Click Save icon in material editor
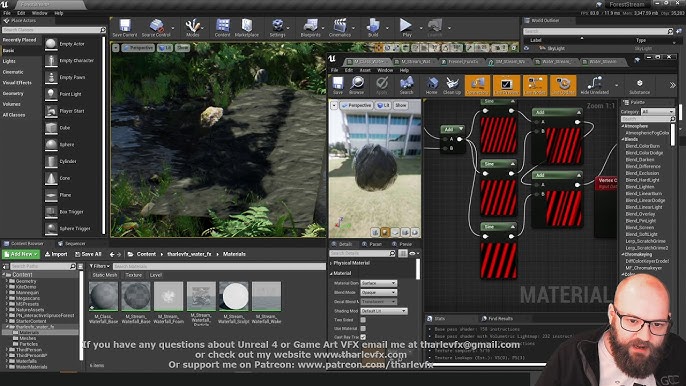The width and height of the screenshot is (686, 386). tap(338, 85)
